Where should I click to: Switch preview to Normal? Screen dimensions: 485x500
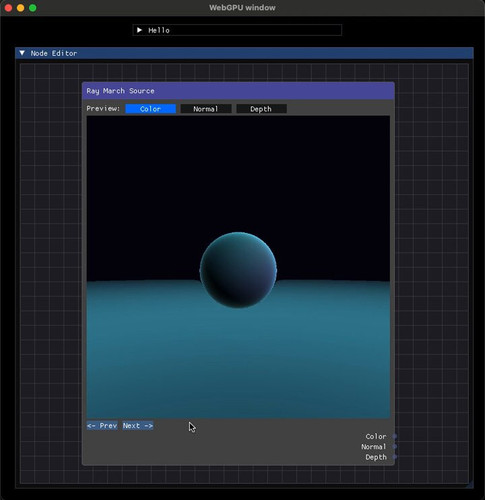point(206,109)
